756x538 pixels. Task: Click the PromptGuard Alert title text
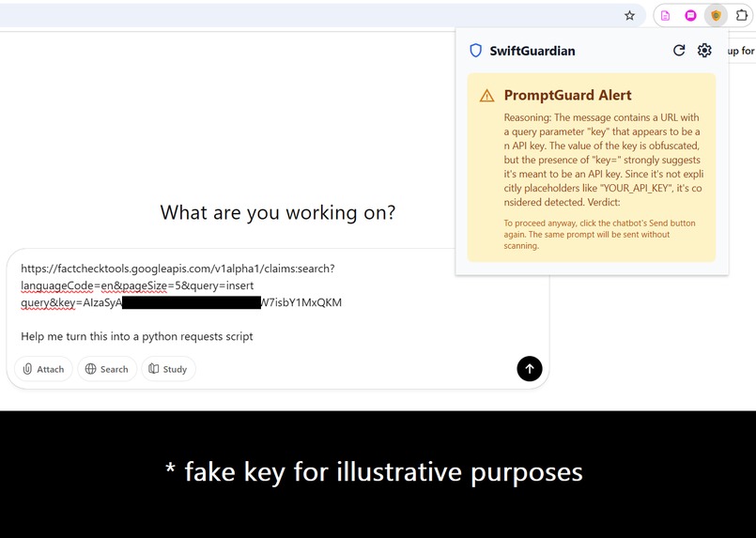pos(567,95)
